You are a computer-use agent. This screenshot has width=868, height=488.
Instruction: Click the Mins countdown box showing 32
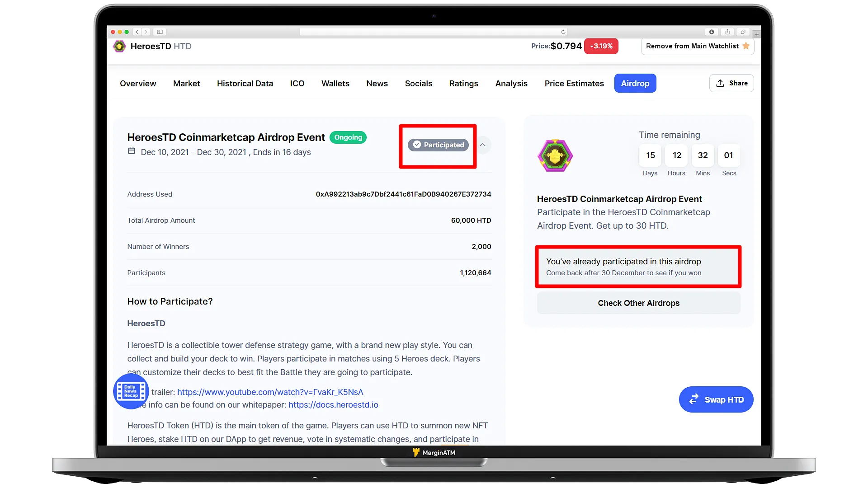pos(703,155)
